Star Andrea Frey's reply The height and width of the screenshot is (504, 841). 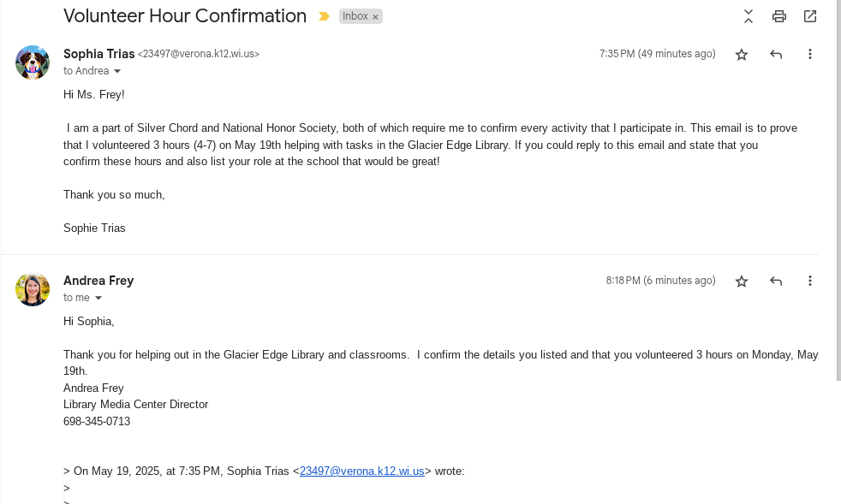[x=742, y=282]
